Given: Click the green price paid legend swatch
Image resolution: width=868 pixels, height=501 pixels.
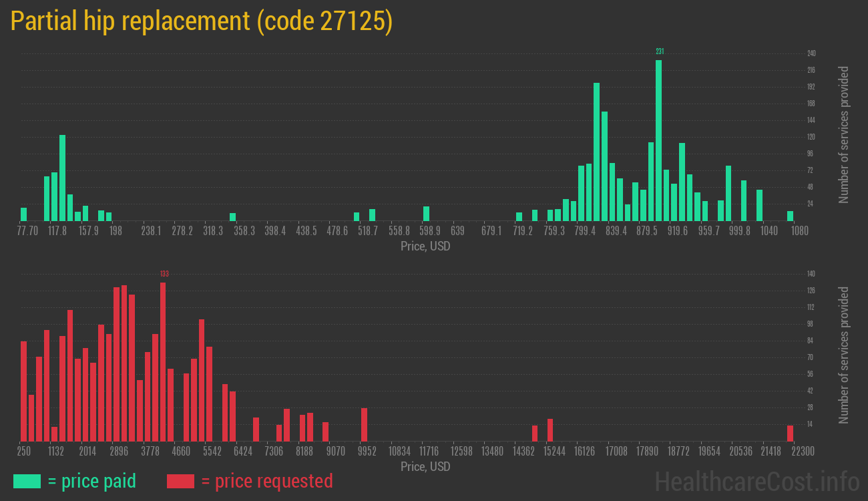Looking at the screenshot, I should click(x=27, y=481).
